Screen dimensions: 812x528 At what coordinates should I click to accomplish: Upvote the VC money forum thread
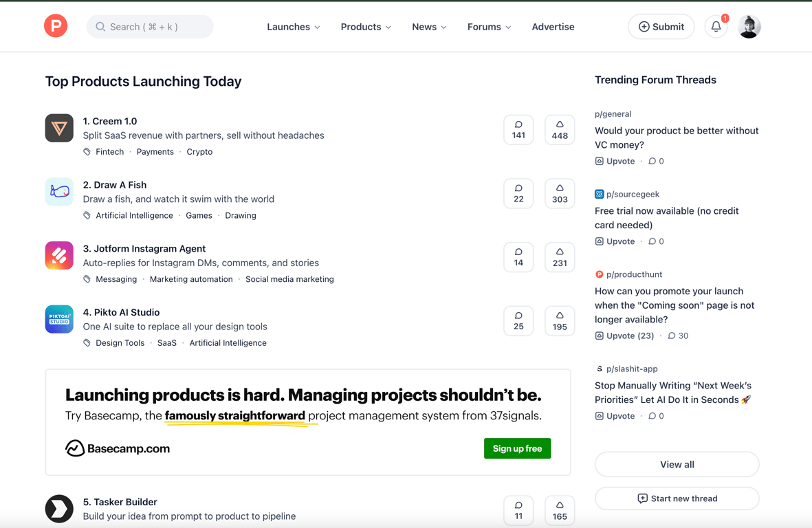click(615, 161)
